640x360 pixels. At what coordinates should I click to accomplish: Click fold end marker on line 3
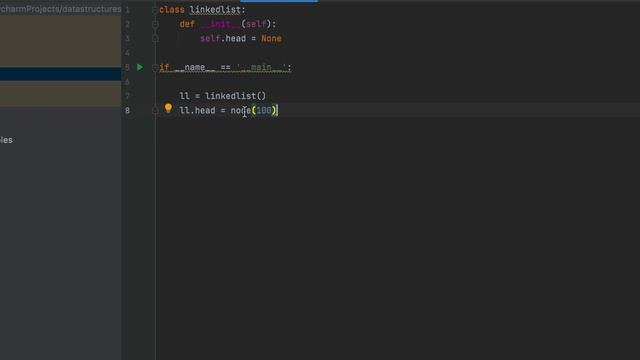(x=155, y=39)
